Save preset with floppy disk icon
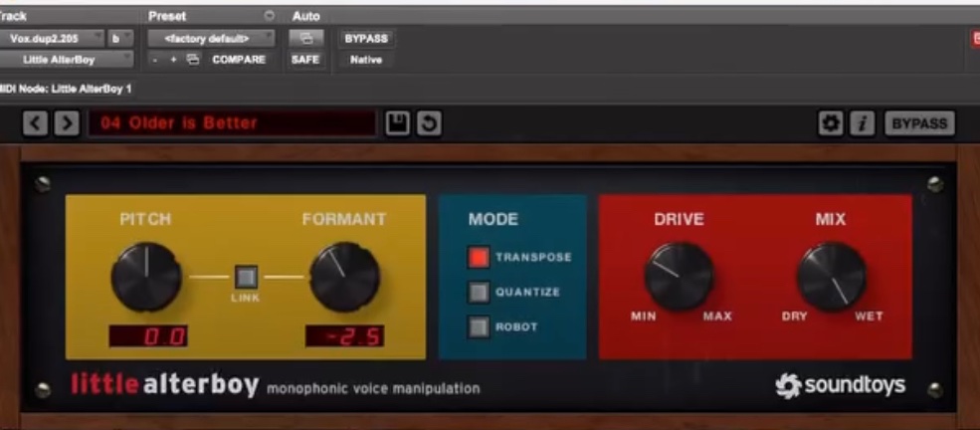The image size is (980, 430). (x=398, y=123)
